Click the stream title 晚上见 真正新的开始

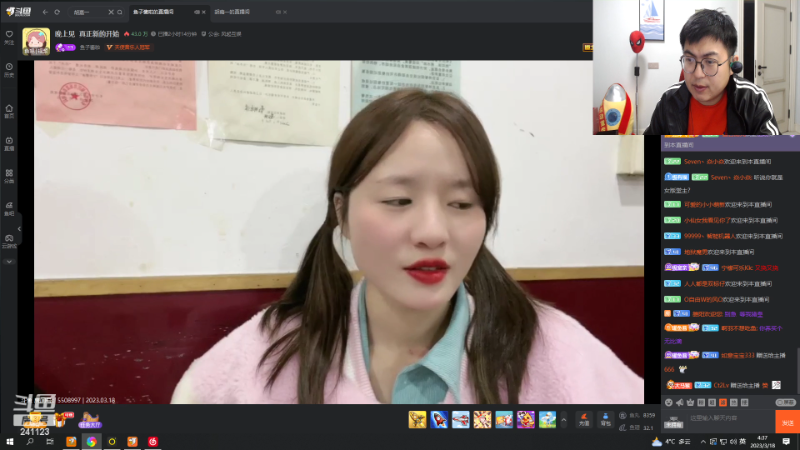click(87, 34)
